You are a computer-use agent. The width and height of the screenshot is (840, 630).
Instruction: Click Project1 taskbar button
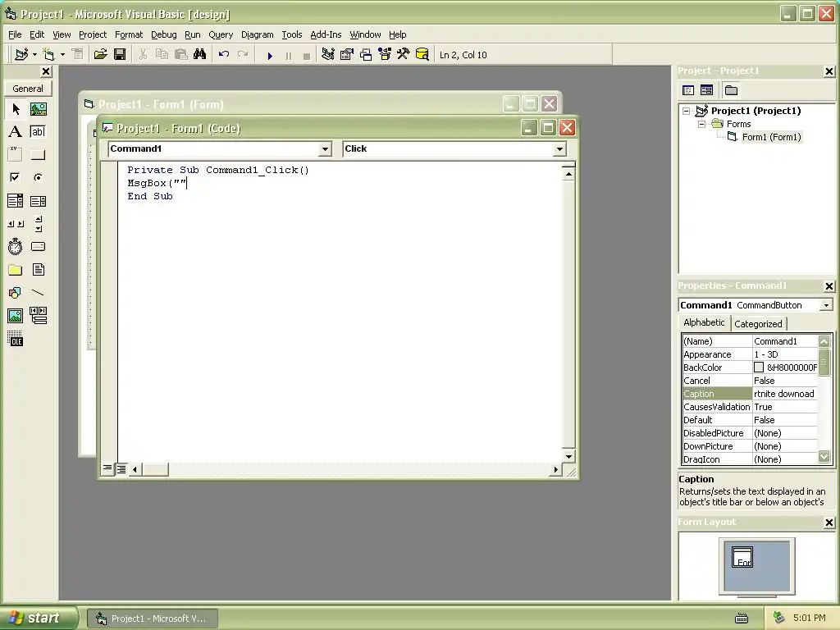pos(153,619)
